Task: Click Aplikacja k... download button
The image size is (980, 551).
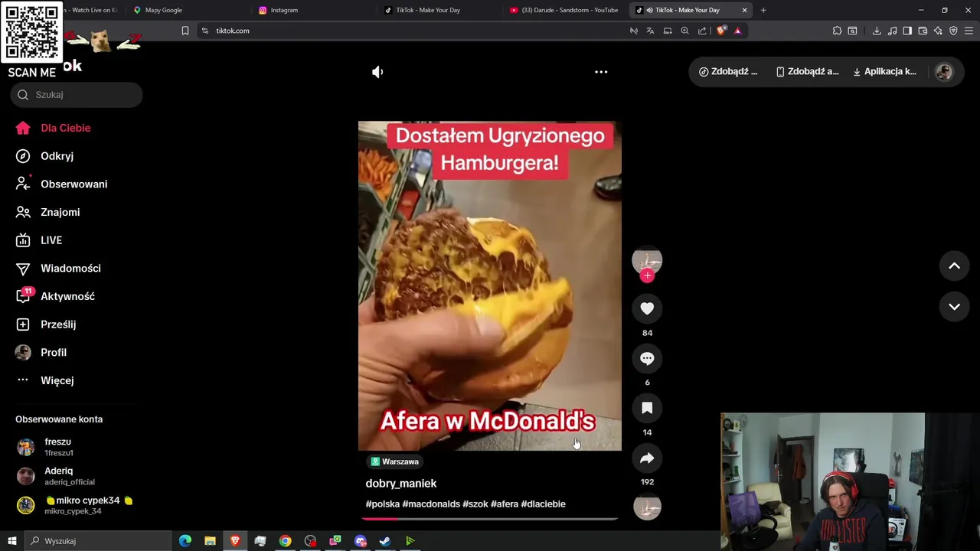Action: [884, 72]
